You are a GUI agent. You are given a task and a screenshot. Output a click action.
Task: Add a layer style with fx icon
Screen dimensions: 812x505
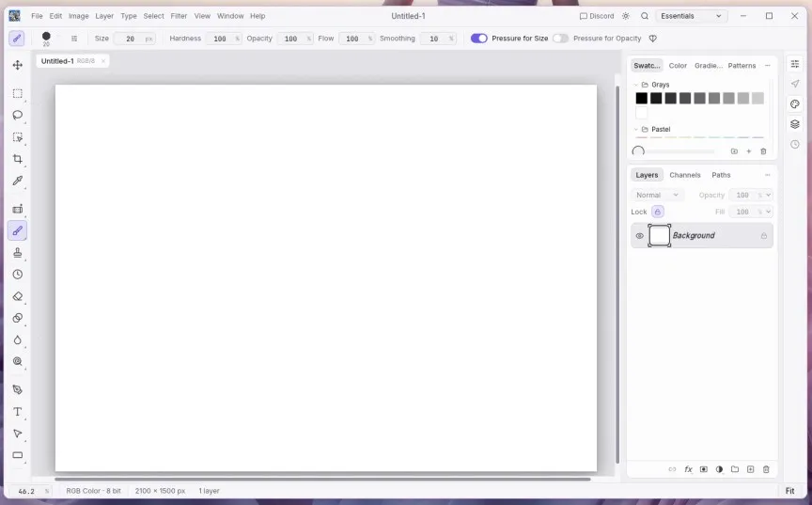coord(688,469)
